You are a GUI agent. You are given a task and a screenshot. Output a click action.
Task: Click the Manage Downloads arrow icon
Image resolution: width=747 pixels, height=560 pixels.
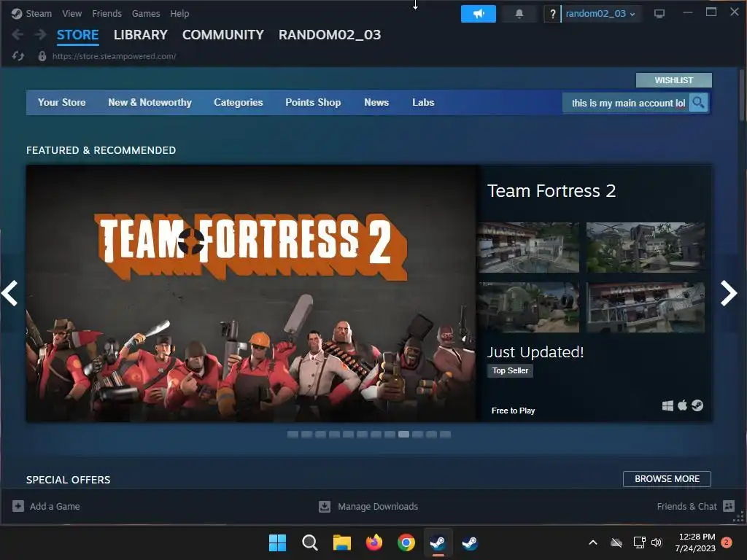pos(325,506)
